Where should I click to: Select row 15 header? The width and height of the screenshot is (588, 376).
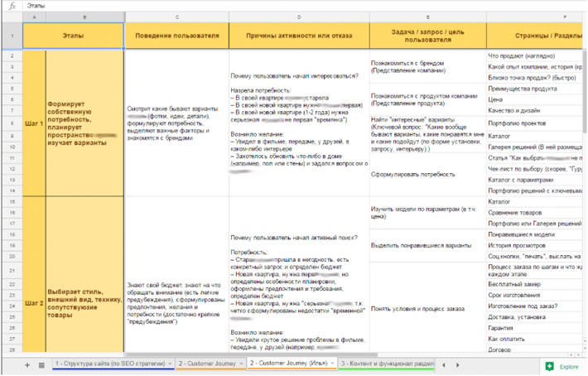[x=12, y=202]
